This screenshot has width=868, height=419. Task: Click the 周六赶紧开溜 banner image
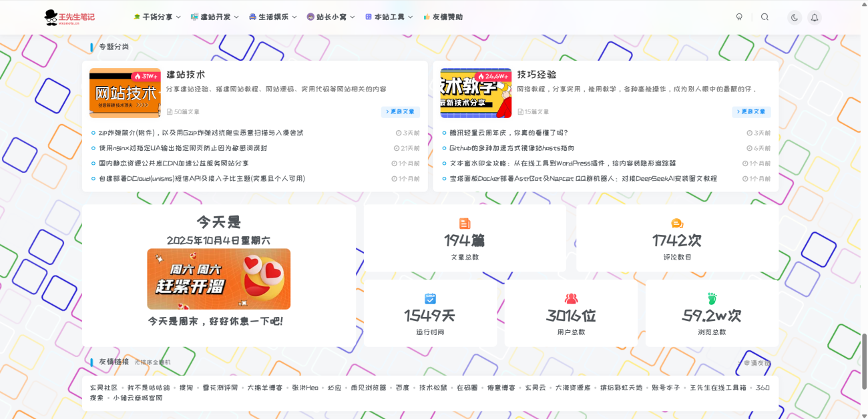pyautogui.click(x=218, y=279)
